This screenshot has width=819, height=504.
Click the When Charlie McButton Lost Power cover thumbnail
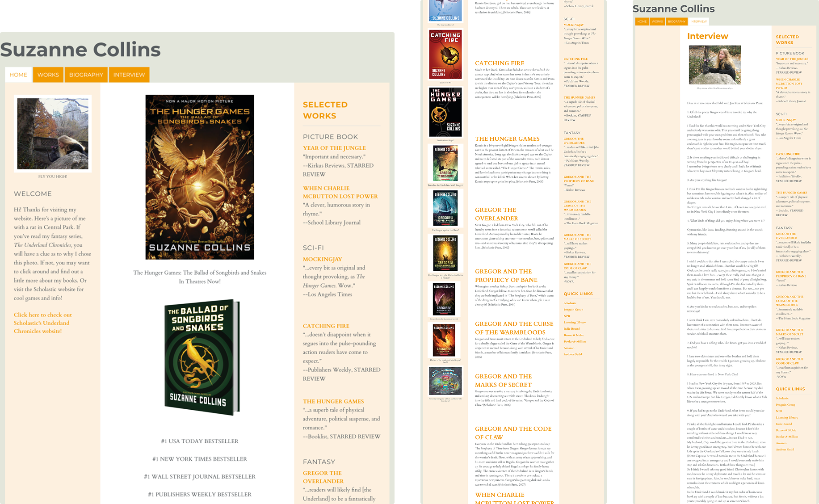[445, 381]
